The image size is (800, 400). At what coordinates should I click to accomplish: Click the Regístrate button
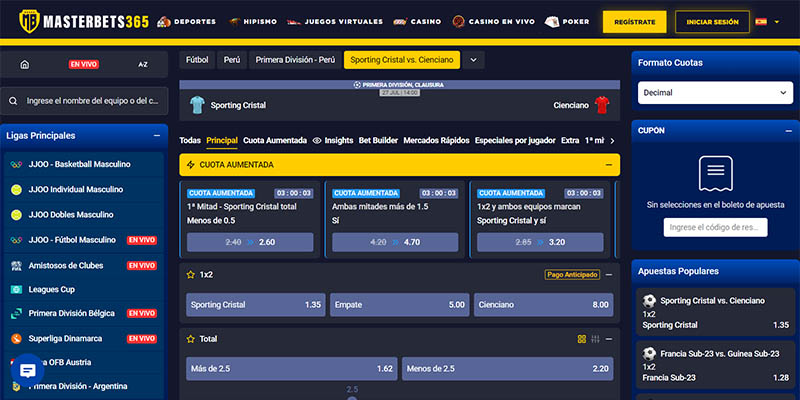(x=635, y=22)
